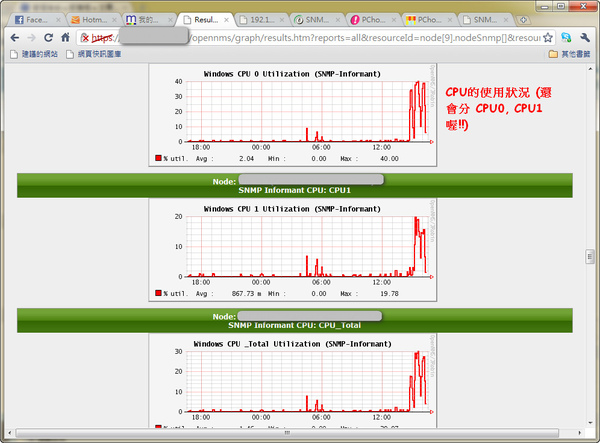Click the insecure https warning icon
Screen dimensions: 600x443
tap(85, 38)
